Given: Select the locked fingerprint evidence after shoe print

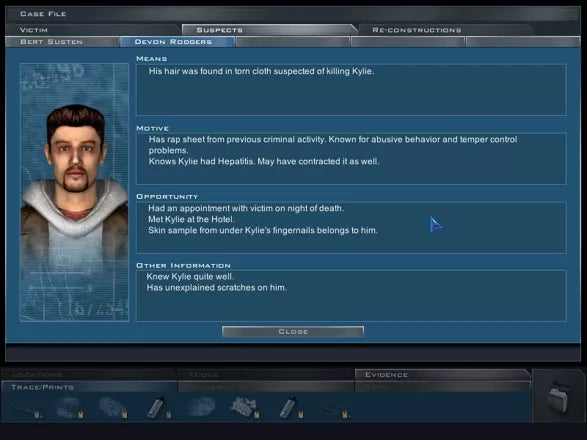Looking at the screenshot, I should (x=113, y=407).
